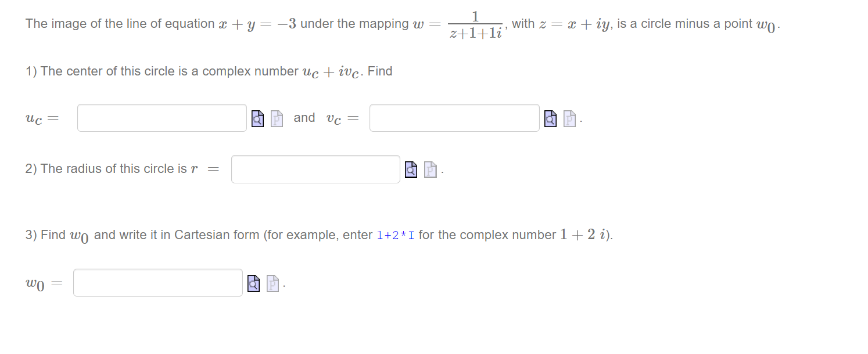
Task: Click the P document icon next to vc
Action: click(569, 119)
